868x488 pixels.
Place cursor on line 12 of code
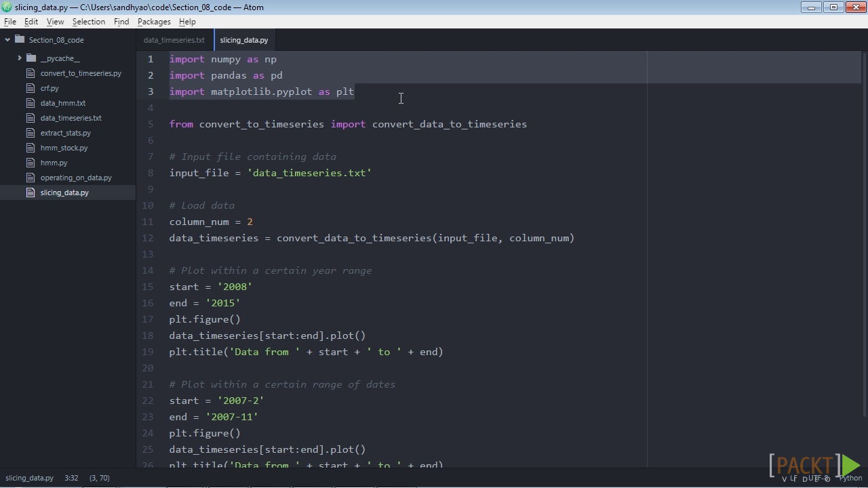tap(372, 238)
